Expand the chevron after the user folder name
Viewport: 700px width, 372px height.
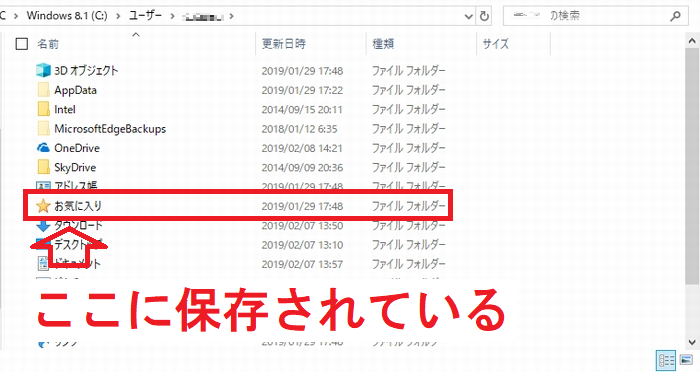point(231,17)
